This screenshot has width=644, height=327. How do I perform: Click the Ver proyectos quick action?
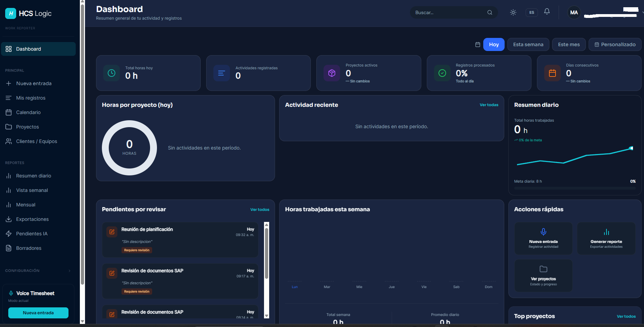tap(543, 276)
